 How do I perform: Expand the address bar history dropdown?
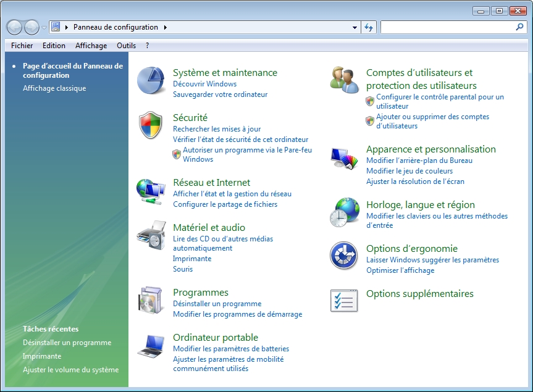[355, 28]
